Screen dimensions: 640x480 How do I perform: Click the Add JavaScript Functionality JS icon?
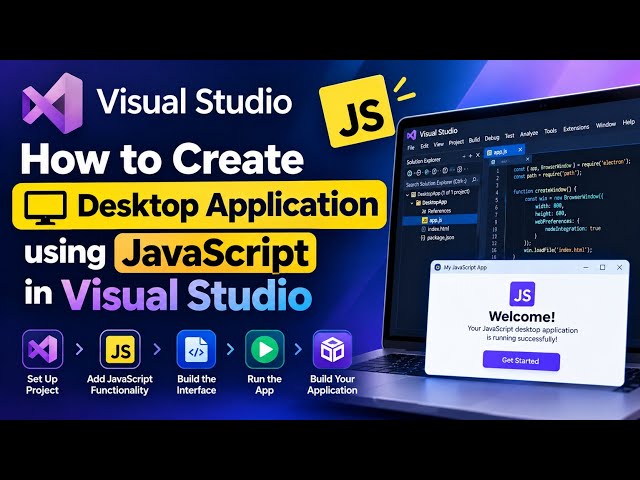pyautogui.click(x=120, y=349)
